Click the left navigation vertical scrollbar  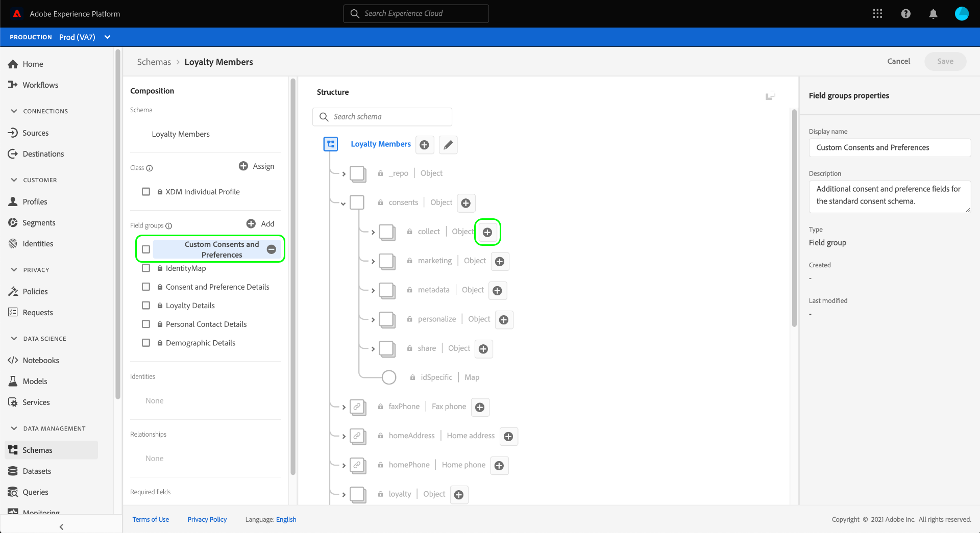click(x=118, y=224)
